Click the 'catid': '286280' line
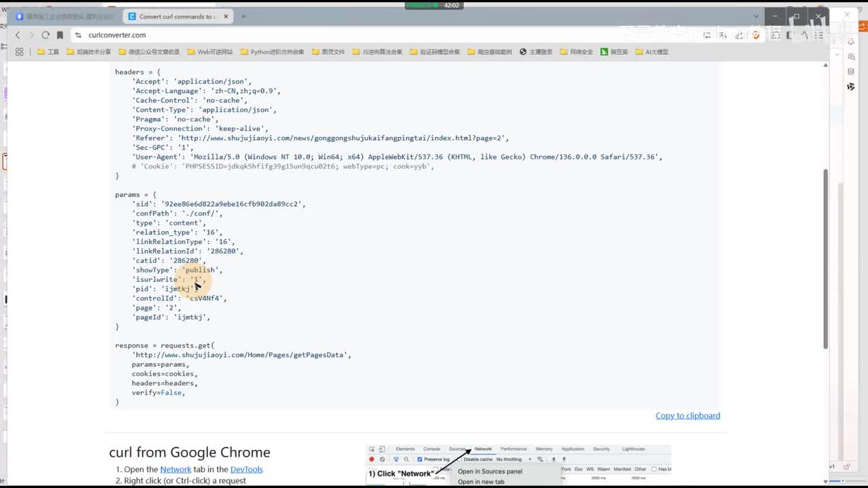868x488 pixels. click(x=169, y=260)
